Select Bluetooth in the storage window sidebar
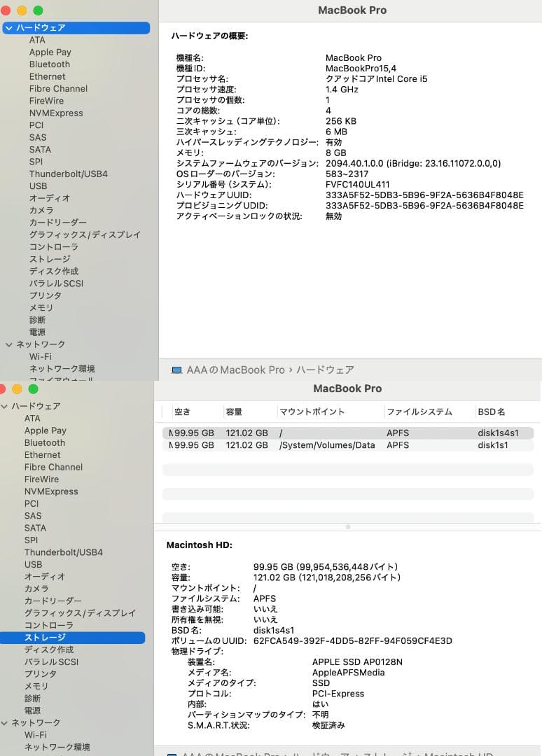Viewport: 542px width, 756px height. pos(44,442)
